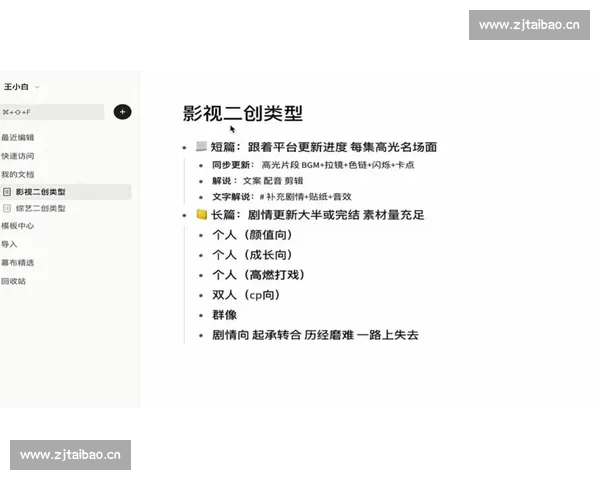Open 模板中心 in sidebar
Screen dimensions: 600x480
pos(18,226)
